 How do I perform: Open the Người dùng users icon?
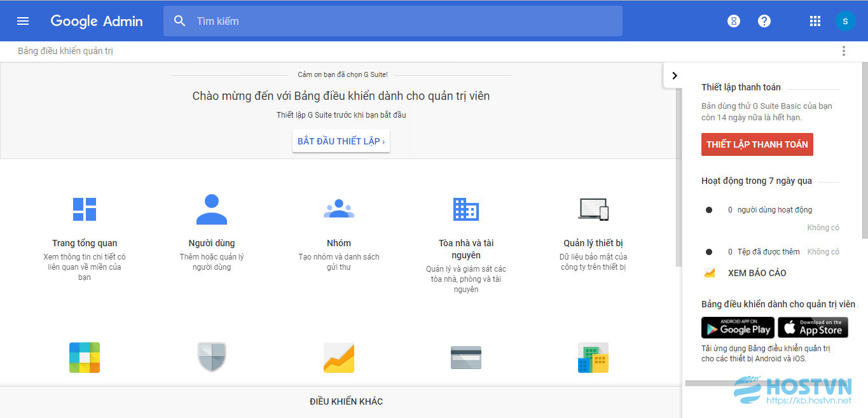(x=212, y=209)
